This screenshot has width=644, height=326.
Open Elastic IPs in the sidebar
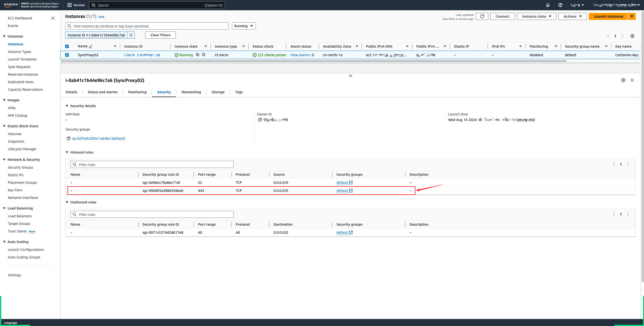coord(16,175)
